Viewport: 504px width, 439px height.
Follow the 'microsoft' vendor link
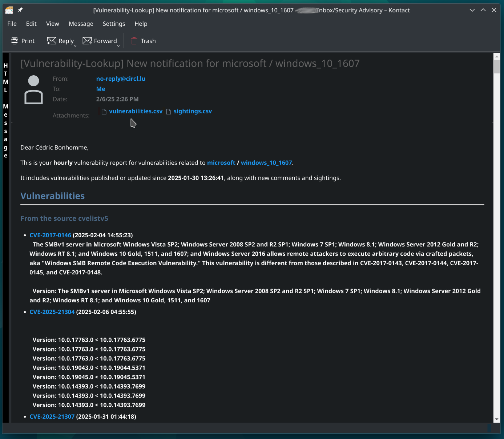point(221,163)
